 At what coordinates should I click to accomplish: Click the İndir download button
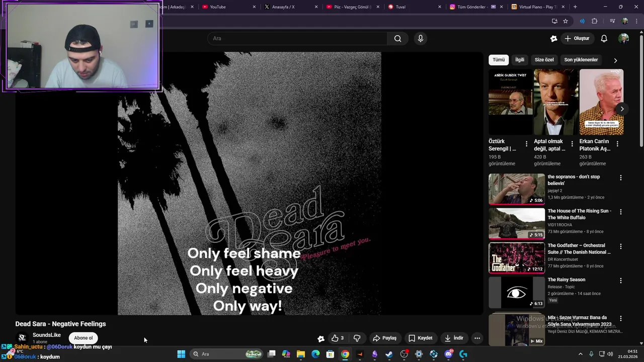454,338
